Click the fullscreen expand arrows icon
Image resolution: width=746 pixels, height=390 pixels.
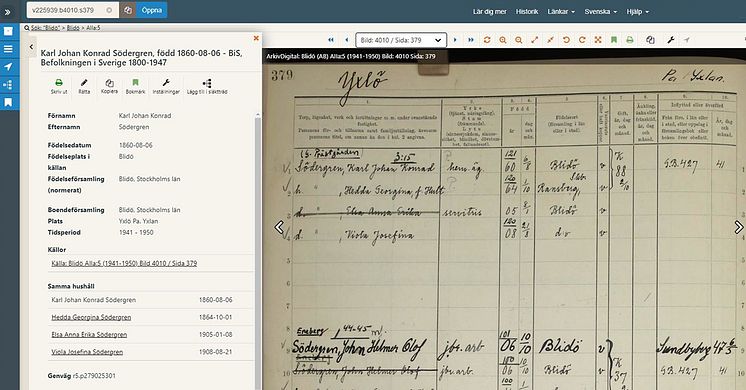[x=598, y=40]
